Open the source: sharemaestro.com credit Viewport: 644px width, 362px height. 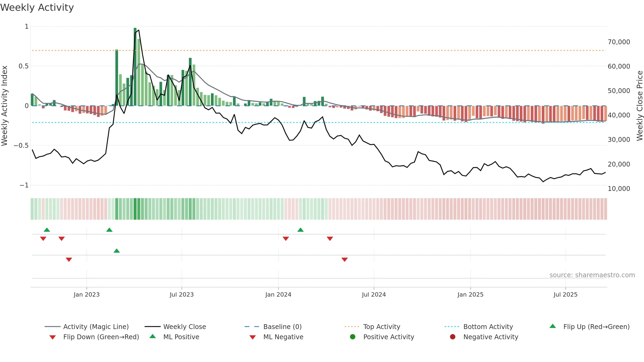point(592,275)
